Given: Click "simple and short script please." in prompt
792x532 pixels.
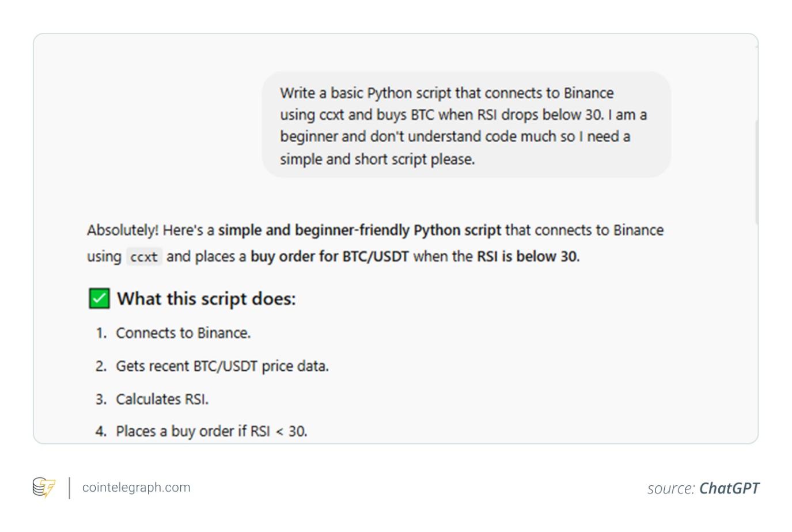Looking at the screenshot, I should 377,159.
